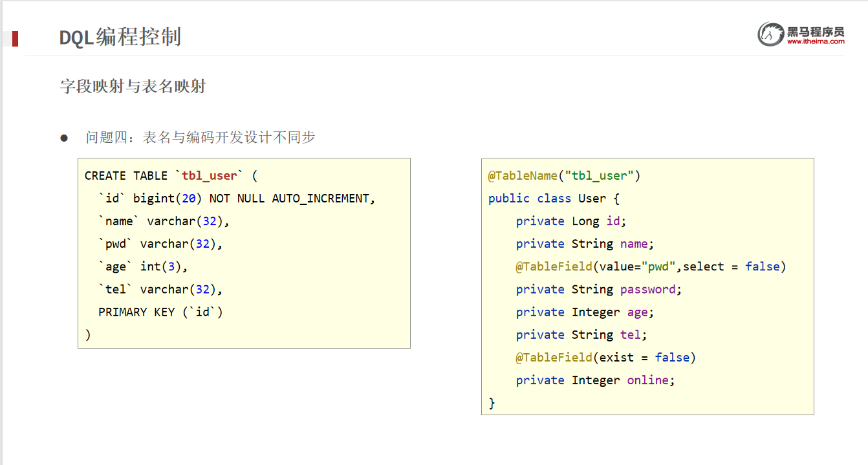Image resolution: width=868 pixels, height=465 pixels.
Task: Click the private String password field
Action: [599, 289]
